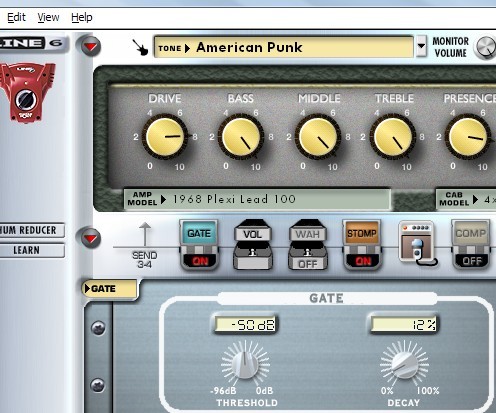The image size is (496, 413).
Task: Open the Tone preset menu arrow
Action: pyautogui.click(x=187, y=48)
